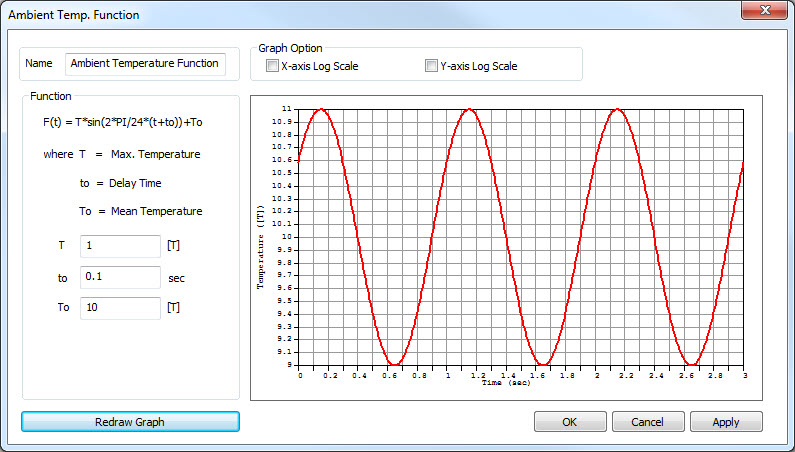Click the dialog title bar text
This screenshot has width=795, height=452.
click(x=74, y=15)
